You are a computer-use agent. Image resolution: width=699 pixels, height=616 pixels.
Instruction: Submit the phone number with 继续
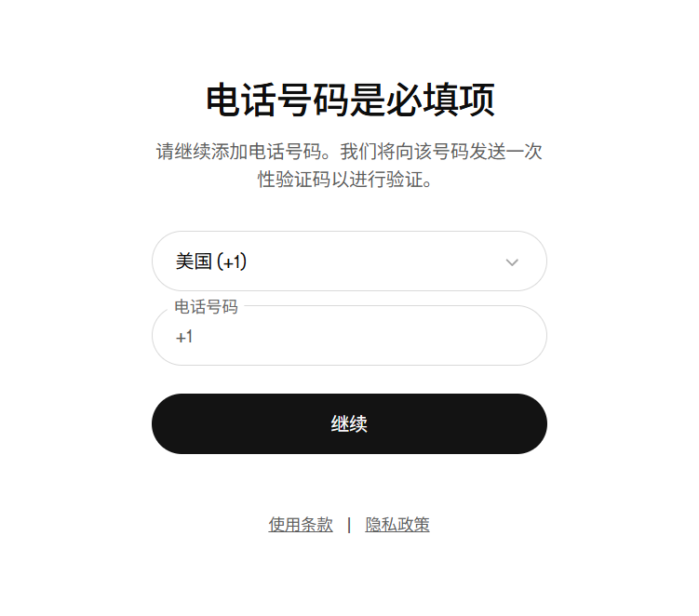[349, 423]
